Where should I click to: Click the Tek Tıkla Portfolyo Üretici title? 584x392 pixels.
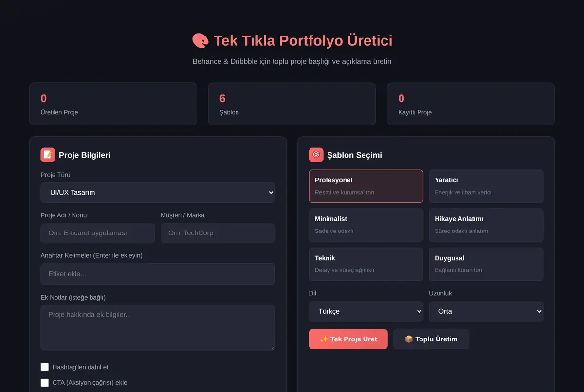[x=303, y=40]
